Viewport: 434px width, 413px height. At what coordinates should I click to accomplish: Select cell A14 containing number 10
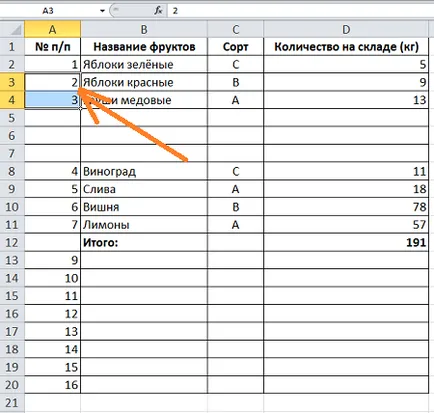click(x=52, y=278)
